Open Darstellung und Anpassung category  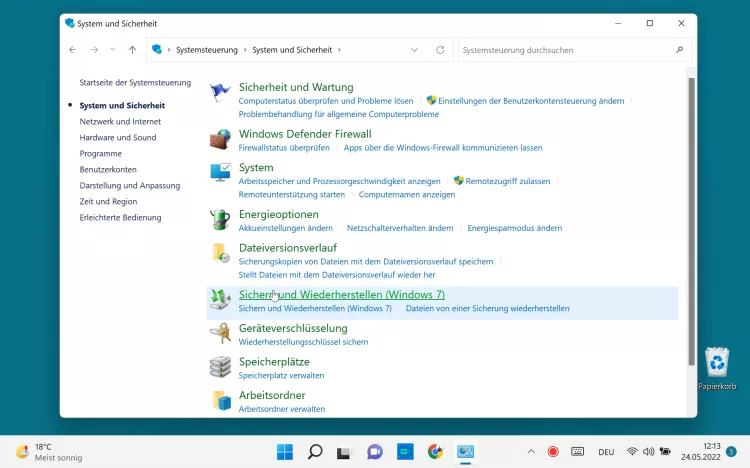pos(130,186)
